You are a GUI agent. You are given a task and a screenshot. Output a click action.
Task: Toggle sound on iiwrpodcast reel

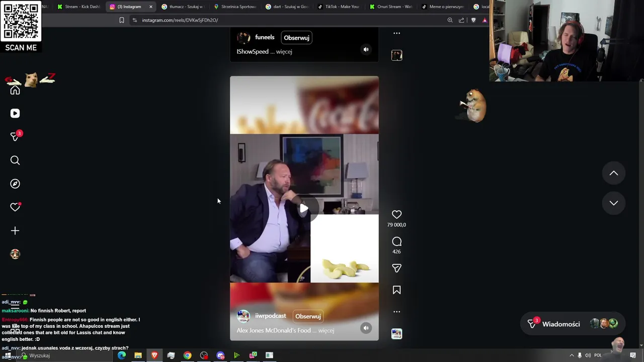pyautogui.click(x=366, y=328)
